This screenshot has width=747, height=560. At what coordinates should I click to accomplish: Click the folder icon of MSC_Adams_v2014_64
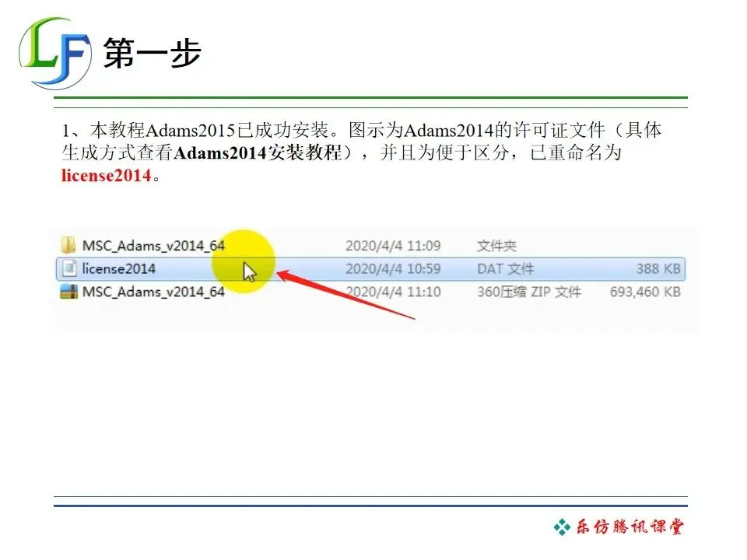coord(68,245)
